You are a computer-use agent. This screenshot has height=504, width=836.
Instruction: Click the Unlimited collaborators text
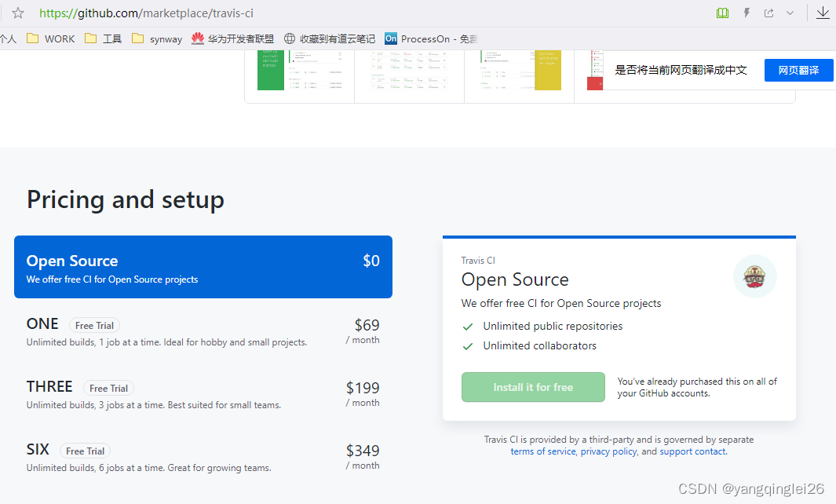[x=539, y=345]
